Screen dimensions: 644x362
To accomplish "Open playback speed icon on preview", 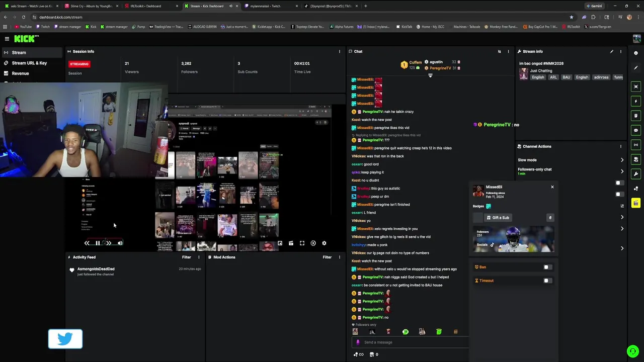I will (x=313, y=243).
